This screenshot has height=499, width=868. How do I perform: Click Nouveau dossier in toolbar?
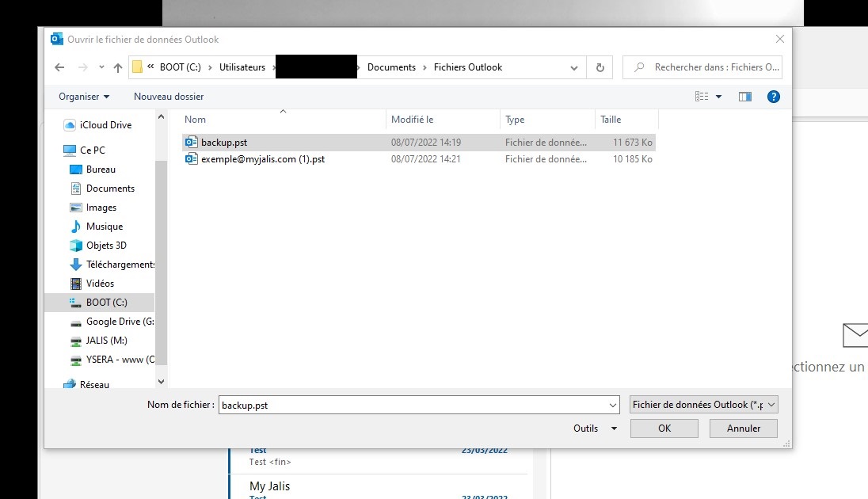[169, 97]
